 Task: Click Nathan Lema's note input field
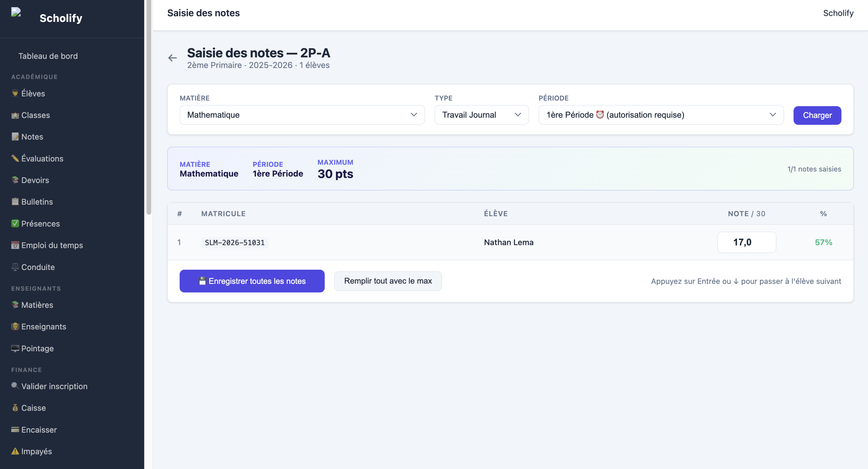(746, 242)
